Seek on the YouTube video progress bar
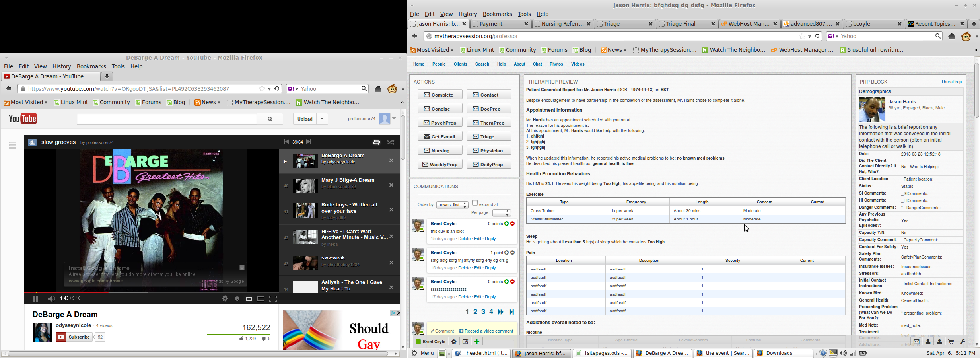The width and height of the screenshot is (980, 358). coord(151,292)
